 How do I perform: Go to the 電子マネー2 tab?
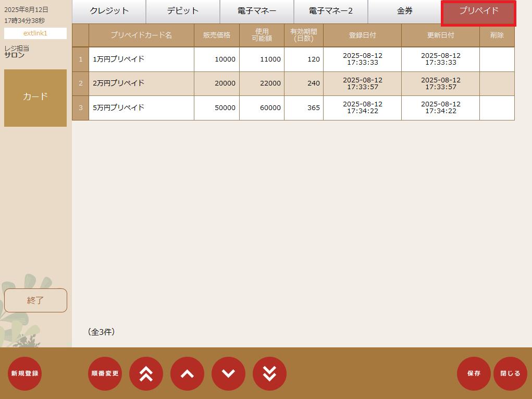(331, 11)
